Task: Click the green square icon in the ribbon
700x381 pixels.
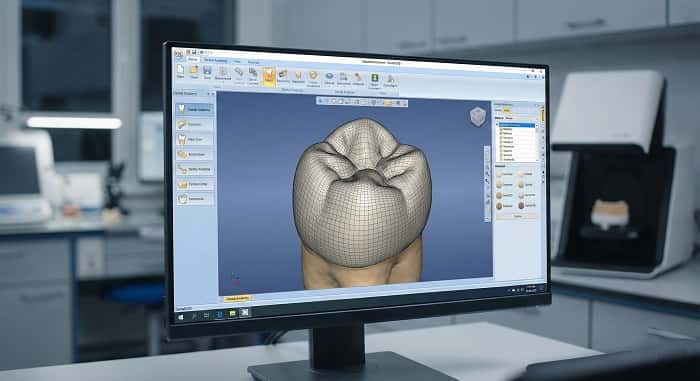Action: coord(375,78)
